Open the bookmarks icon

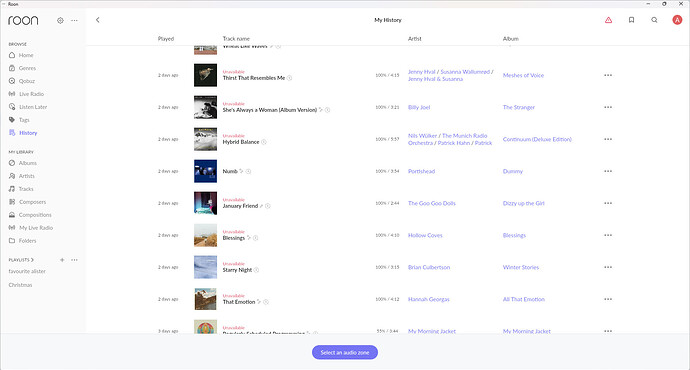point(631,20)
